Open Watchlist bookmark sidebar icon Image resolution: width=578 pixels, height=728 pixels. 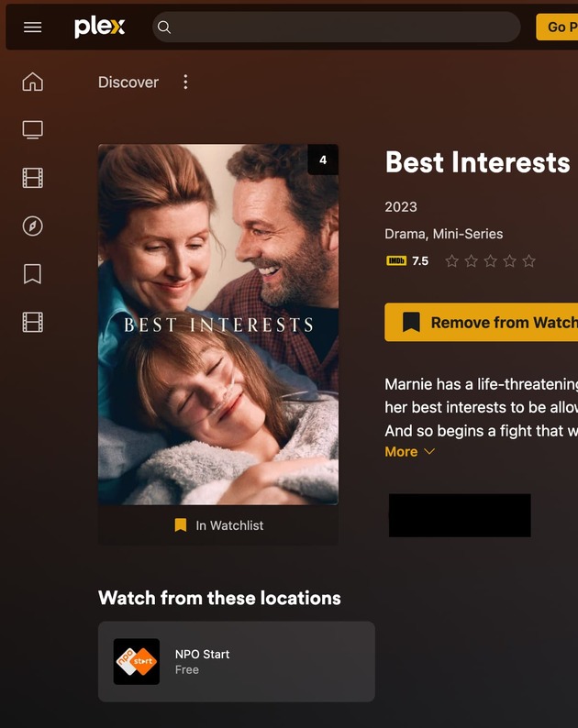tap(32, 274)
